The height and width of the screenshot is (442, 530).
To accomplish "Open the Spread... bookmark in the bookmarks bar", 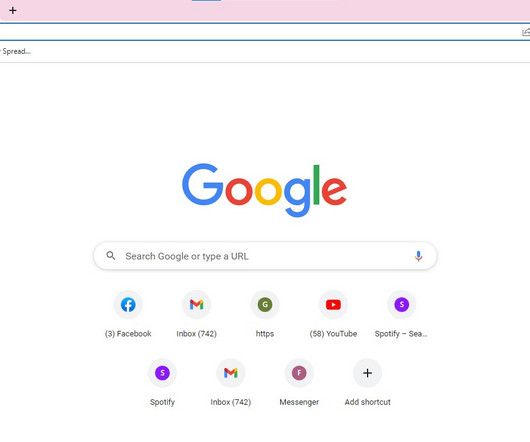I will (16, 51).
